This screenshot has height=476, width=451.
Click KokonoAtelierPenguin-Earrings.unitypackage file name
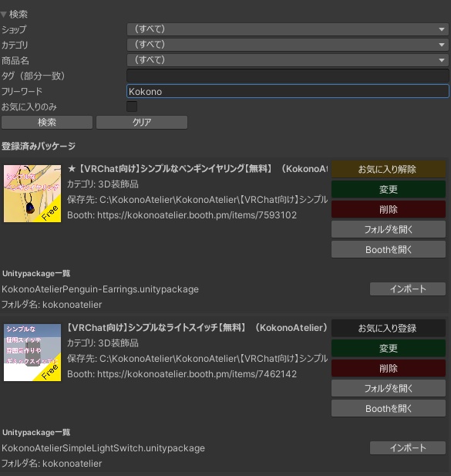(100, 289)
